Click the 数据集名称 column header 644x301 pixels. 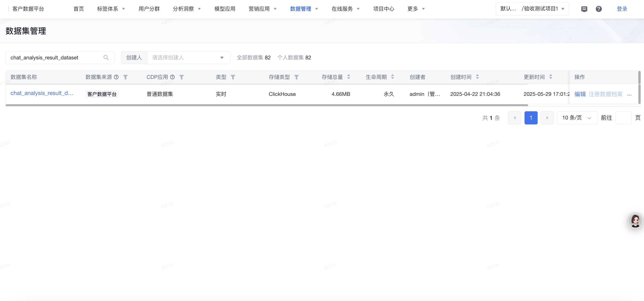pyautogui.click(x=24, y=77)
